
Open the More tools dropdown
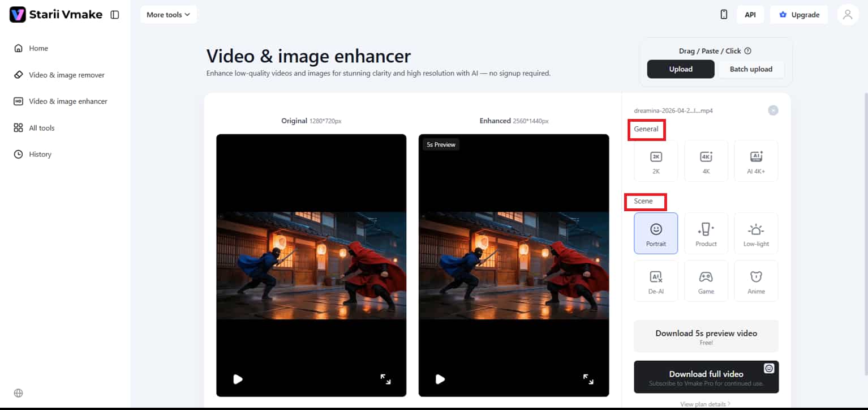[169, 15]
